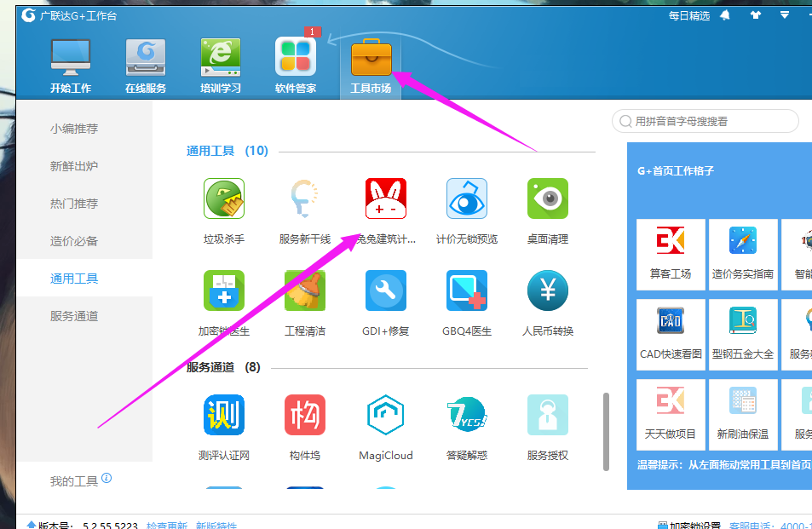The width and height of the screenshot is (812, 529).
Task: Click the G+首页工作格子 heading
Action: click(x=676, y=171)
